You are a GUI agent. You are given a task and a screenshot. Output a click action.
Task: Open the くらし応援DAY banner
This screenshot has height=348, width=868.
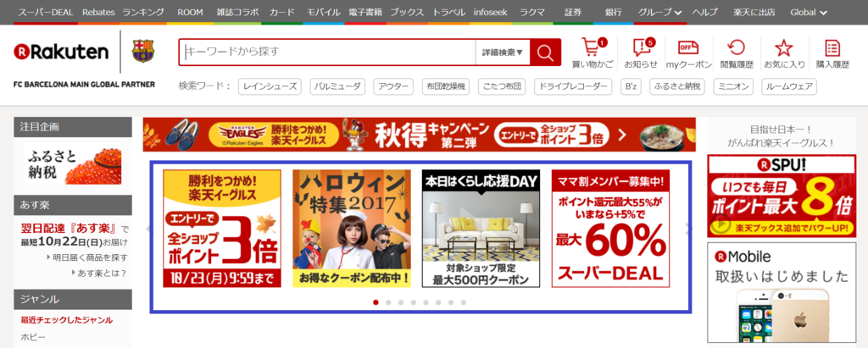point(481,229)
